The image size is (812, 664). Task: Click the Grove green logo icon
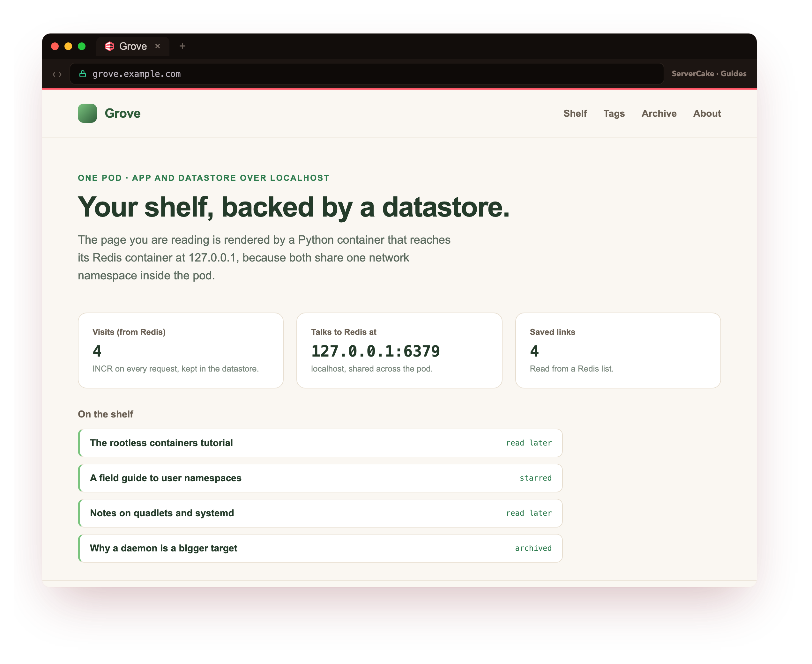[x=87, y=113]
